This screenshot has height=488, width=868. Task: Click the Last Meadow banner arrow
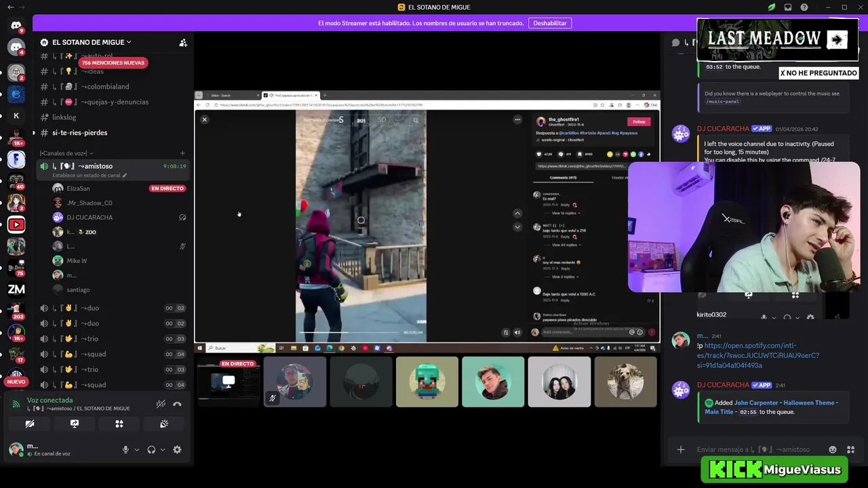pos(837,40)
